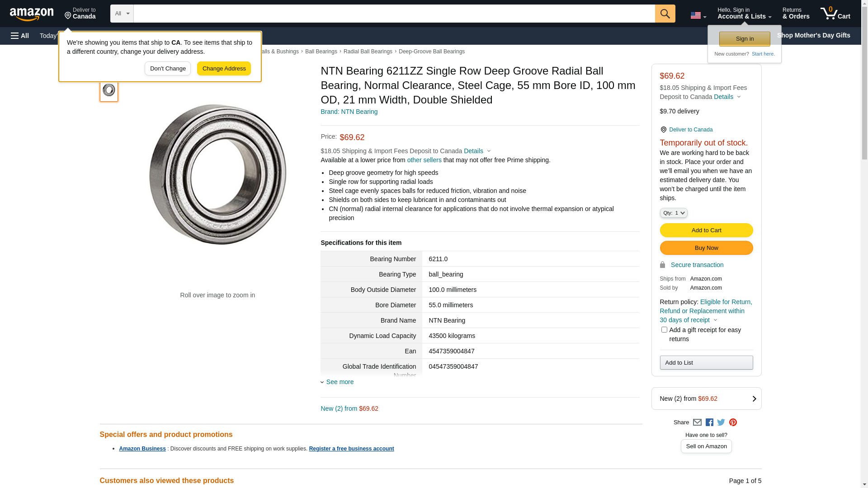This screenshot has height=488, width=868.
Task: Focus the Amazon search text field
Action: pos(394,14)
